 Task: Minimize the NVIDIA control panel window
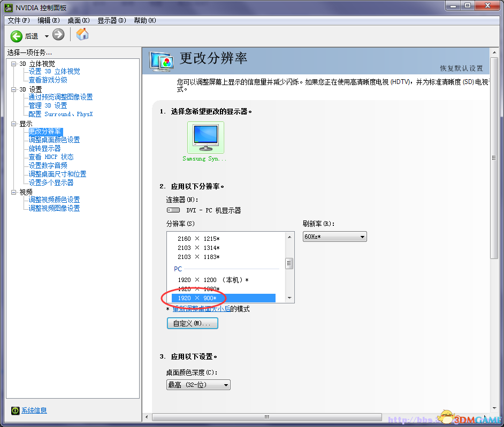453,6
